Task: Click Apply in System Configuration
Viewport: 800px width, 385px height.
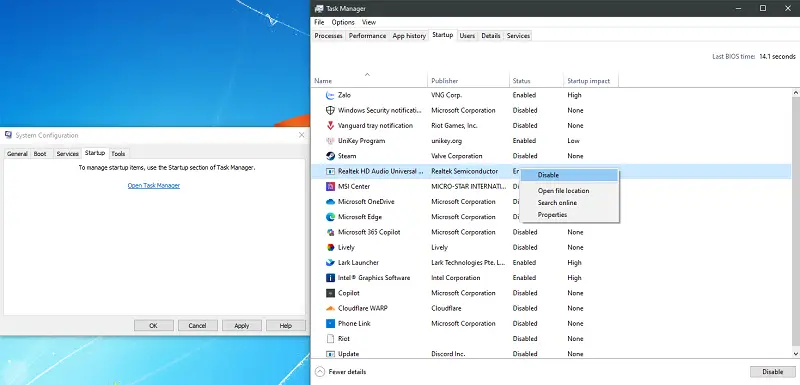Action: 242,325
